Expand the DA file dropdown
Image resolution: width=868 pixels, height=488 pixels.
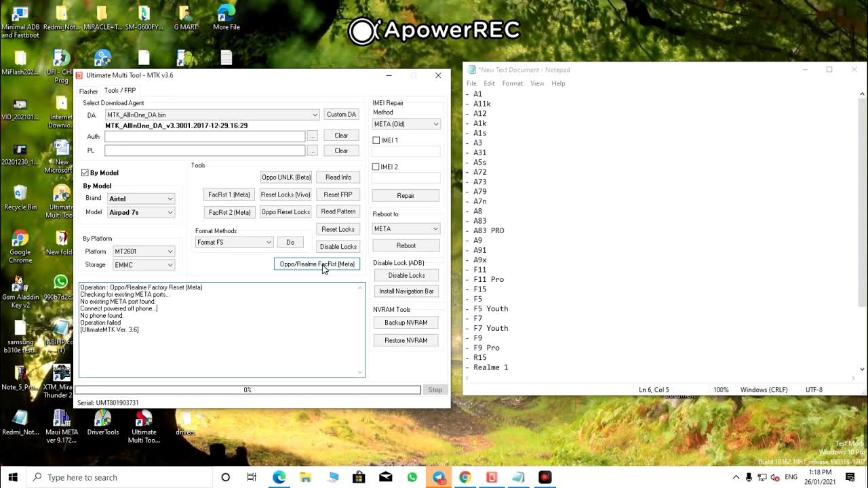point(315,115)
